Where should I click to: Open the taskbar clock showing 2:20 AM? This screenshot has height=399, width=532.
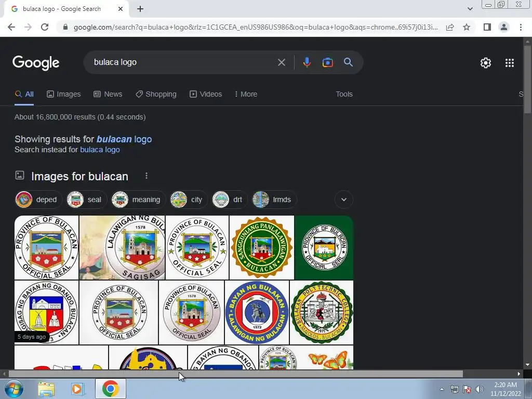505,389
